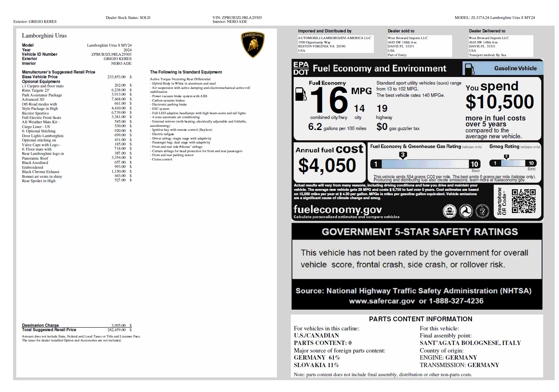This screenshot has height=392, width=559.
Task: Select the MODEL: ZL317A24 header text
Action: point(495,17)
